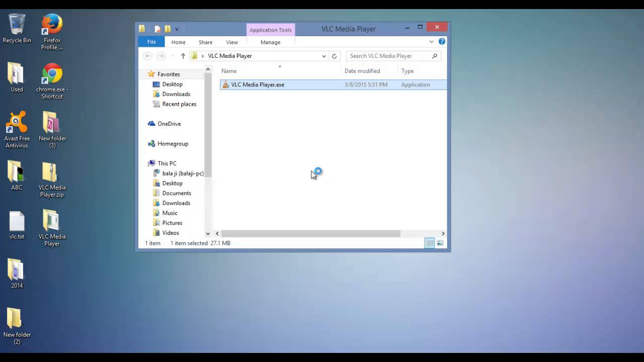Switch to Large icons view in status bar

click(x=440, y=243)
